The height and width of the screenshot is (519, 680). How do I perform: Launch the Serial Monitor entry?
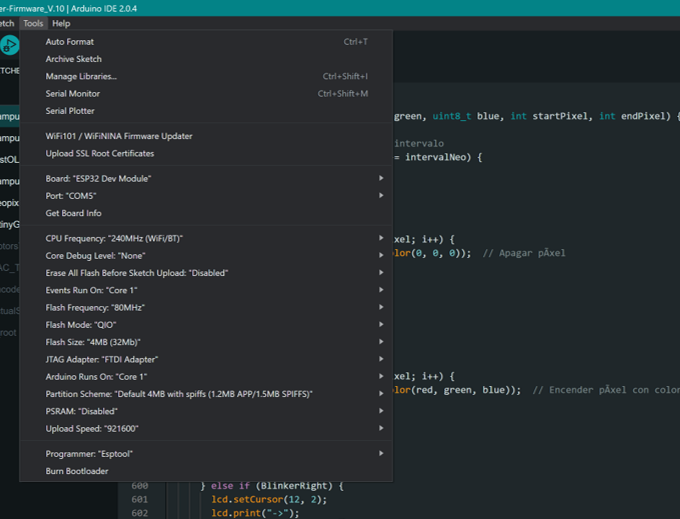[206, 94]
